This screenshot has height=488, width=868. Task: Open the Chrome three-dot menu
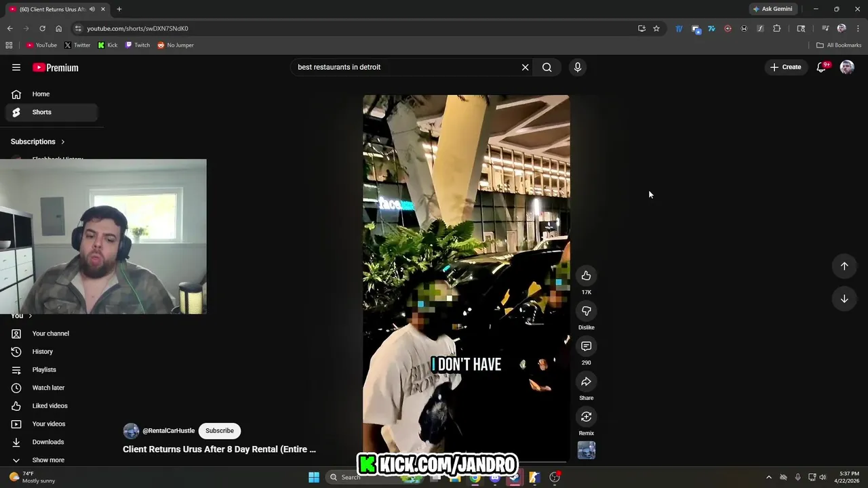tap(858, 28)
